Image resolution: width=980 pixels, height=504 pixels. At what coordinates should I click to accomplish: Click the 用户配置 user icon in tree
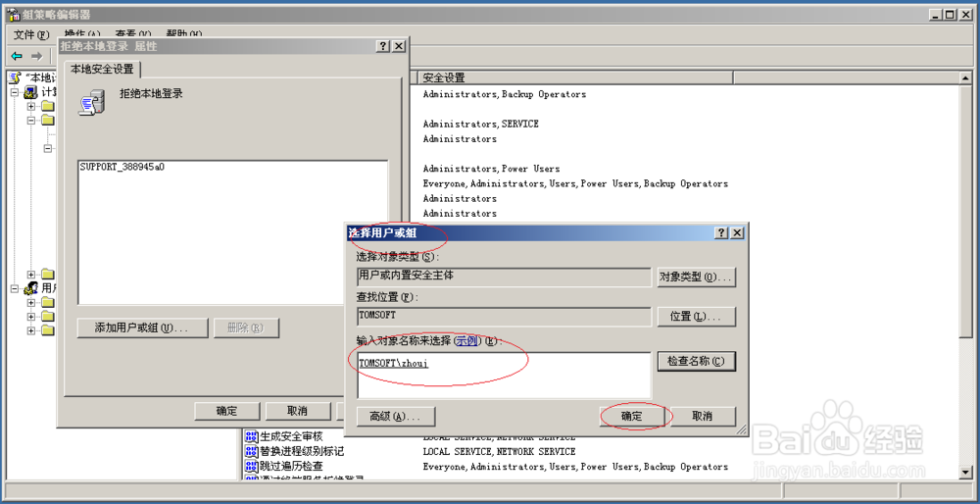pyautogui.click(x=30, y=288)
